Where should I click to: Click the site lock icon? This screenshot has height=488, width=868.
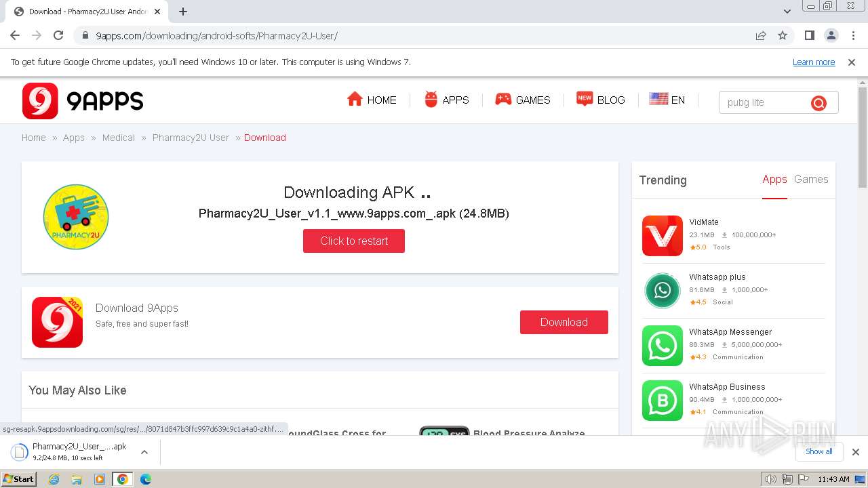pyautogui.click(x=85, y=36)
